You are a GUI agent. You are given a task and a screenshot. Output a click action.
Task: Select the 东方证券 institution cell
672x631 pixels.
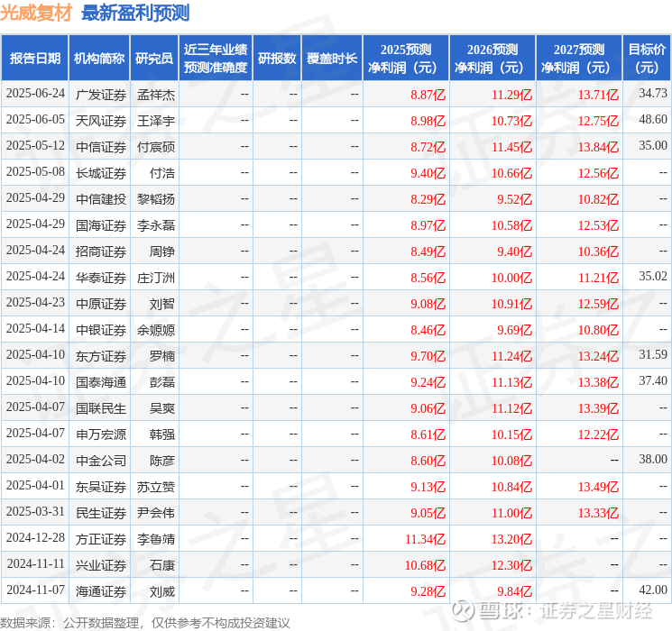pyautogui.click(x=101, y=355)
